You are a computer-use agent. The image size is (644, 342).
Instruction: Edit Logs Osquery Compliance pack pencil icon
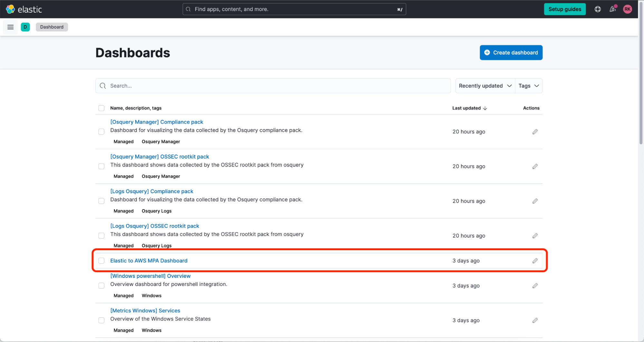click(x=535, y=201)
